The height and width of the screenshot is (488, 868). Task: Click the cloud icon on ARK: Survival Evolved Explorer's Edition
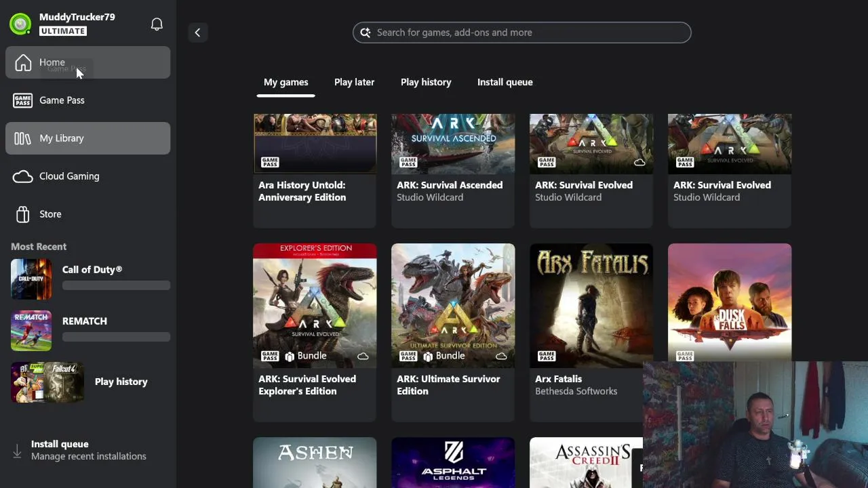pyautogui.click(x=363, y=356)
